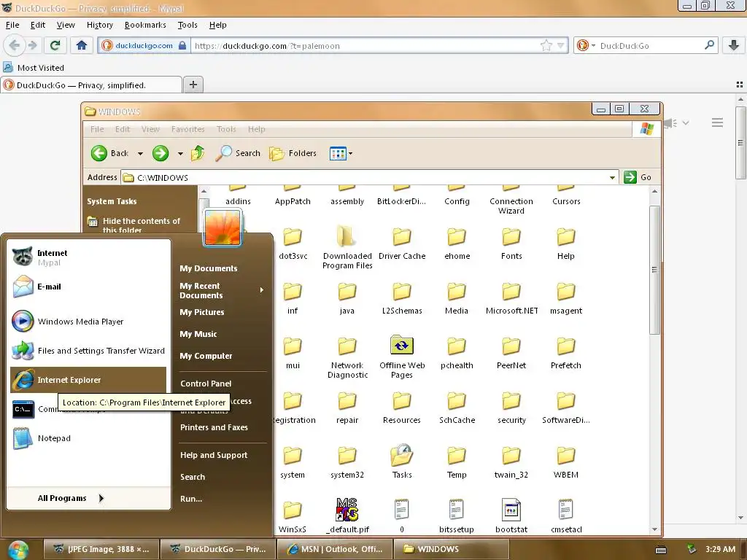
Task: Switch to JPEG Image taskbar button
Action: click(101, 549)
